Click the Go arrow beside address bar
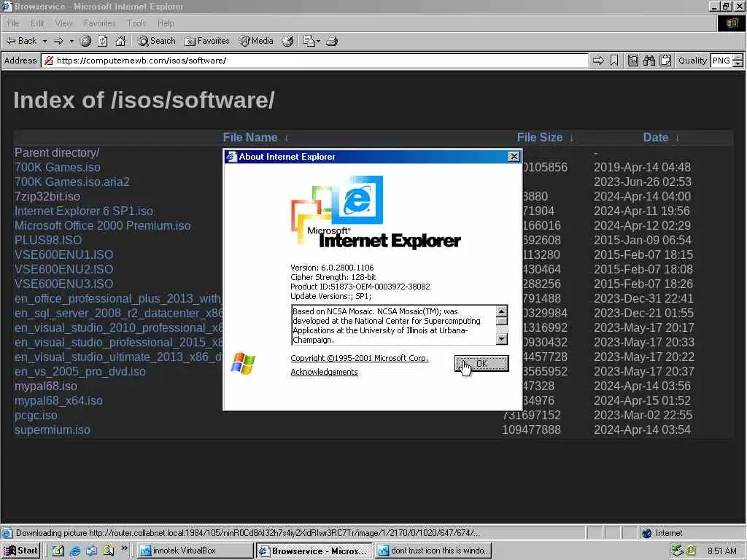Screen dimensions: 747x560 point(598,61)
